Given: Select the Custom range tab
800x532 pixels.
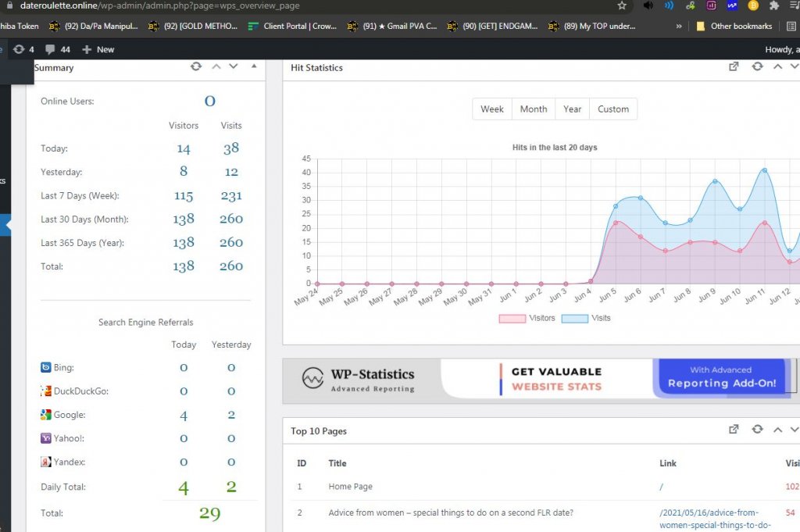Looking at the screenshot, I should [x=613, y=109].
